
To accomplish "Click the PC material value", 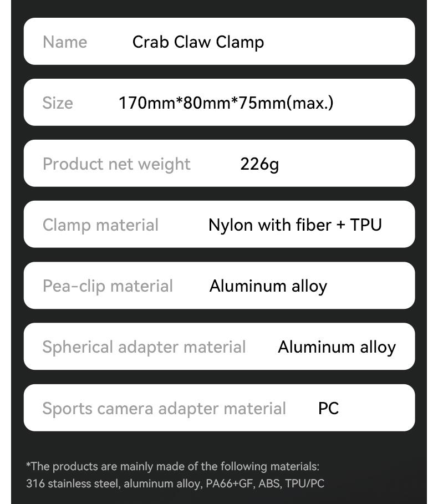I will [328, 409].
